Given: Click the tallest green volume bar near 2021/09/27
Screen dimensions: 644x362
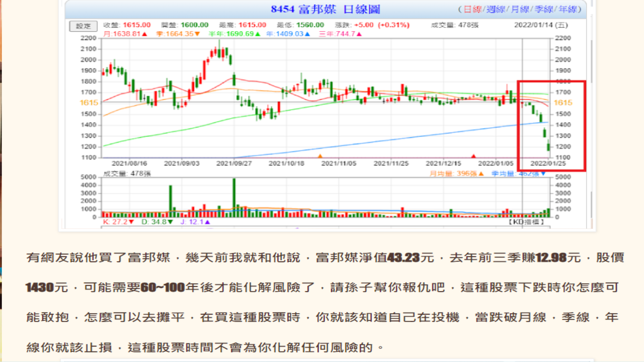Looking at the screenshot, I should 234,197.
